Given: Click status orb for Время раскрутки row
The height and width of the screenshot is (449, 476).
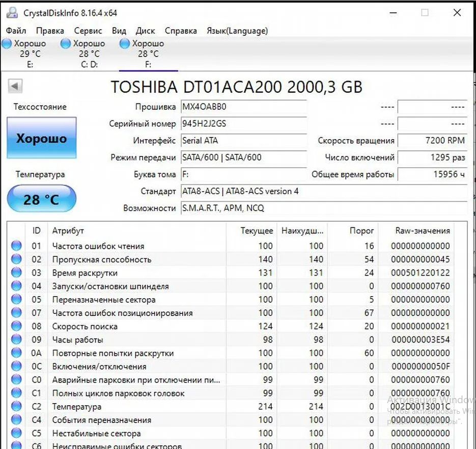Looking at the screenshot, I should [16, 272].
